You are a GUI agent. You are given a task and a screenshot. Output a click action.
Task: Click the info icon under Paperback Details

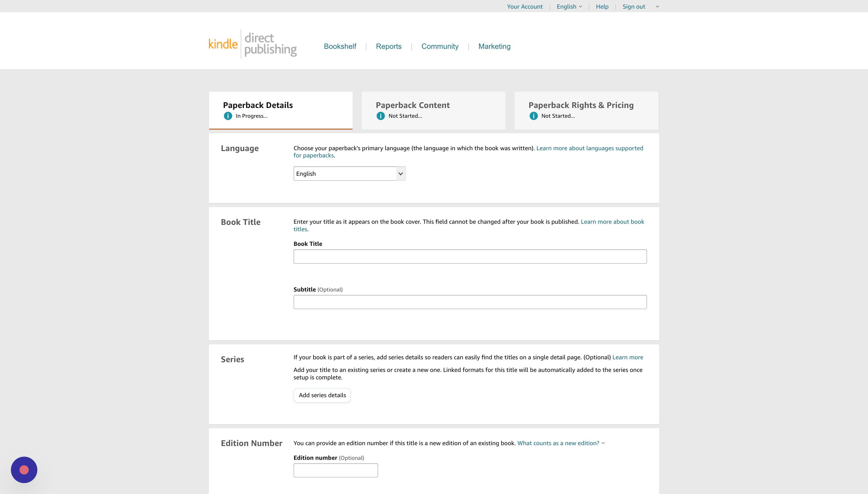(228, 116)
